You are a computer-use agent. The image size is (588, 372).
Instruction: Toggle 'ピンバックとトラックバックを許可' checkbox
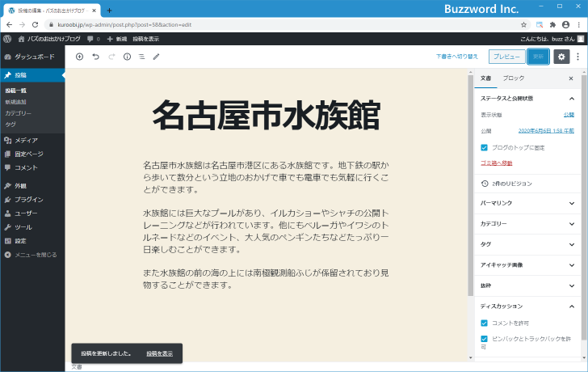pyautogui.click(x=484, y=339)
